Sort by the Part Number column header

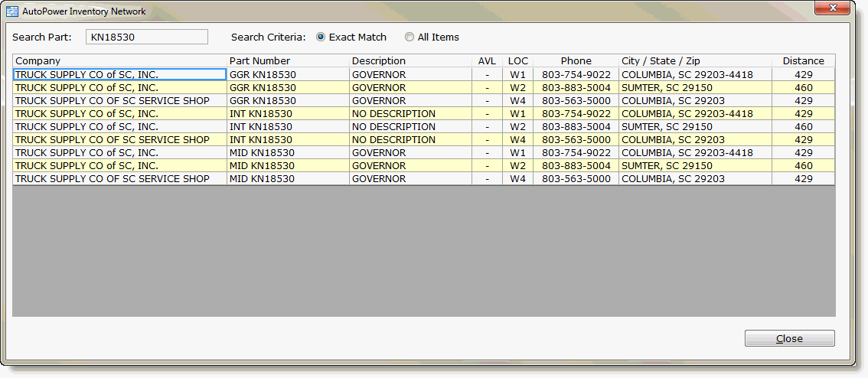point(288,61)
